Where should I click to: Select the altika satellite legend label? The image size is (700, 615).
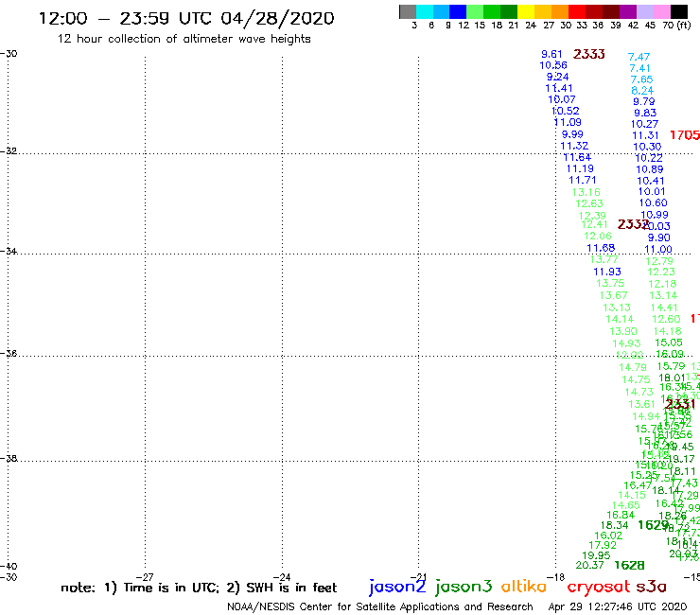[523, 587]
